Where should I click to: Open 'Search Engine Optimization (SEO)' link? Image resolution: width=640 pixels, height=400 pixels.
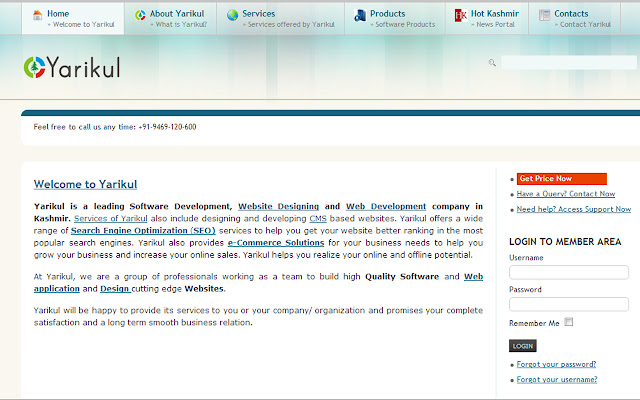pyautogui.click(x=143, y=231)
